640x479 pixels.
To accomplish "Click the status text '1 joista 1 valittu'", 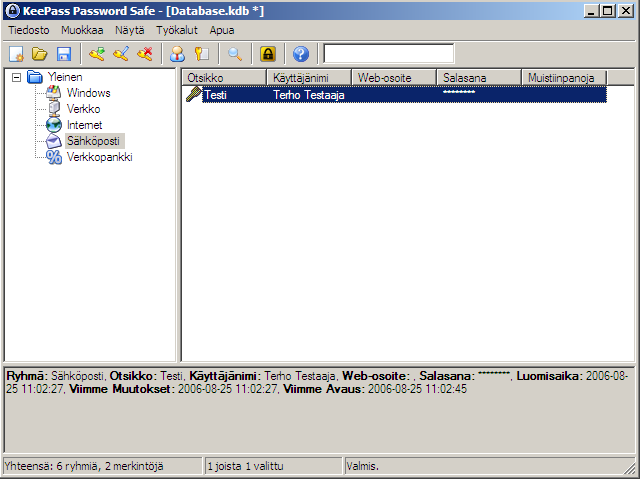I will pyautogui.click(x=245, y=466).
